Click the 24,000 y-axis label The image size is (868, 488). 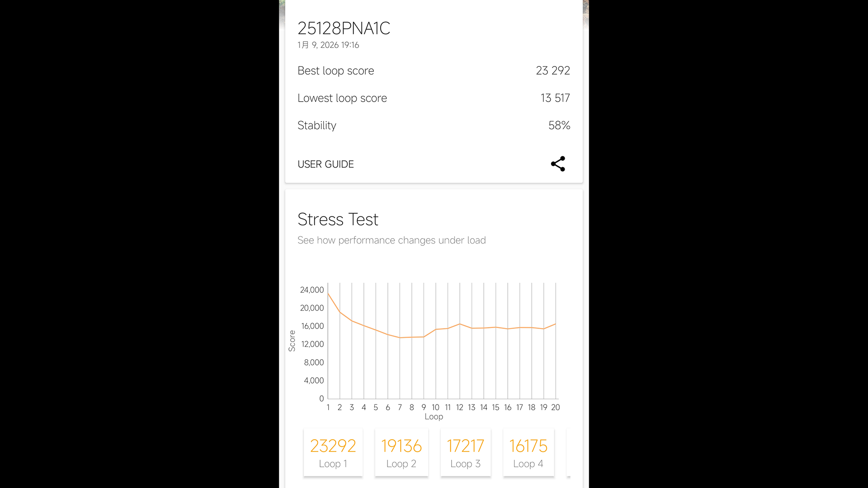(x=312, y=290)
